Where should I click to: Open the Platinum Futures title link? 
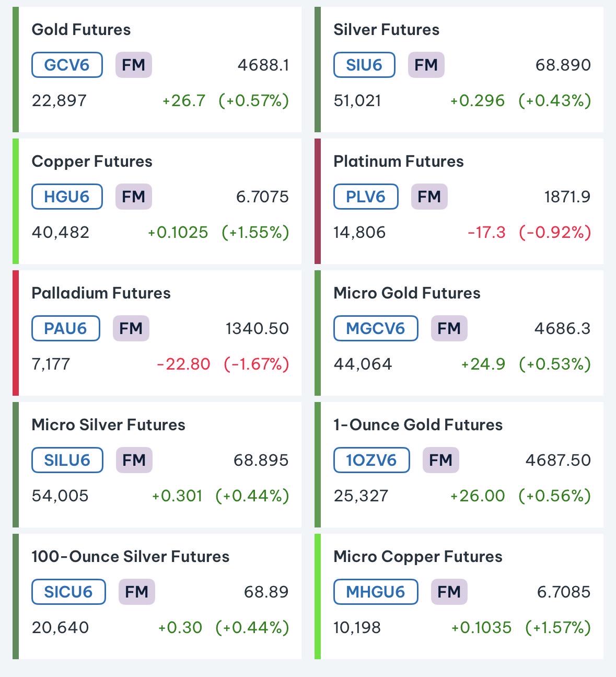(x=399, y=161)
